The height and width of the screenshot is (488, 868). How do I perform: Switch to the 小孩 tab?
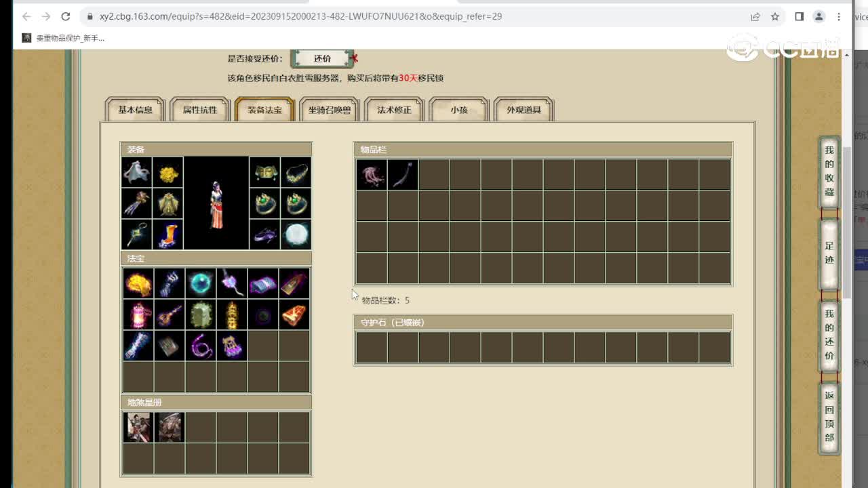click(x=459, y=110)
